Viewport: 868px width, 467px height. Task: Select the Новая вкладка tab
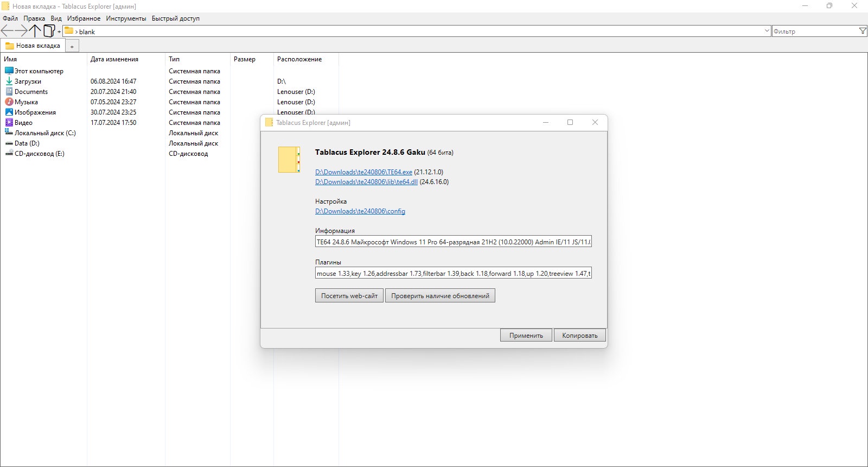(x=33, y=46)
